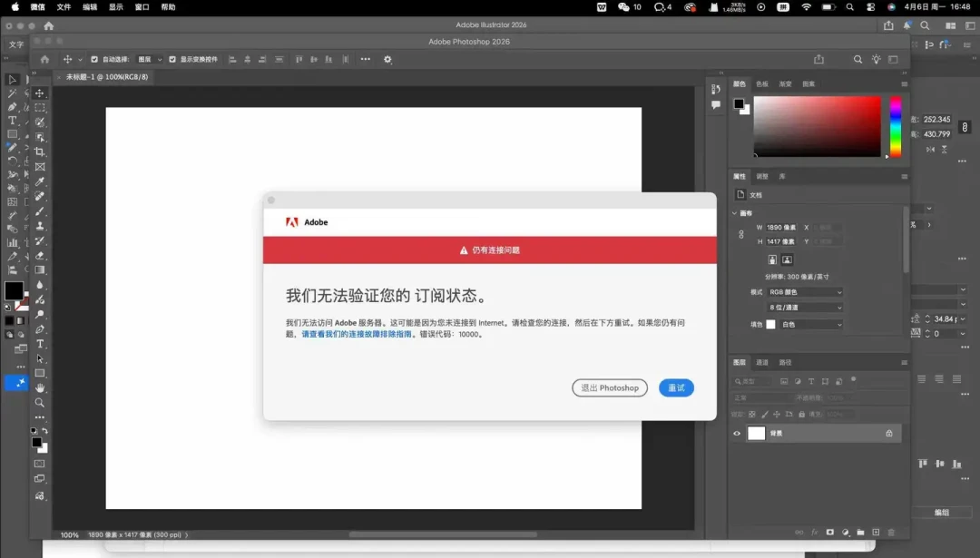Screen dimensions: 980x558
Task: Select the Eraser tool in Photoshop
Action: pos(39,256)
